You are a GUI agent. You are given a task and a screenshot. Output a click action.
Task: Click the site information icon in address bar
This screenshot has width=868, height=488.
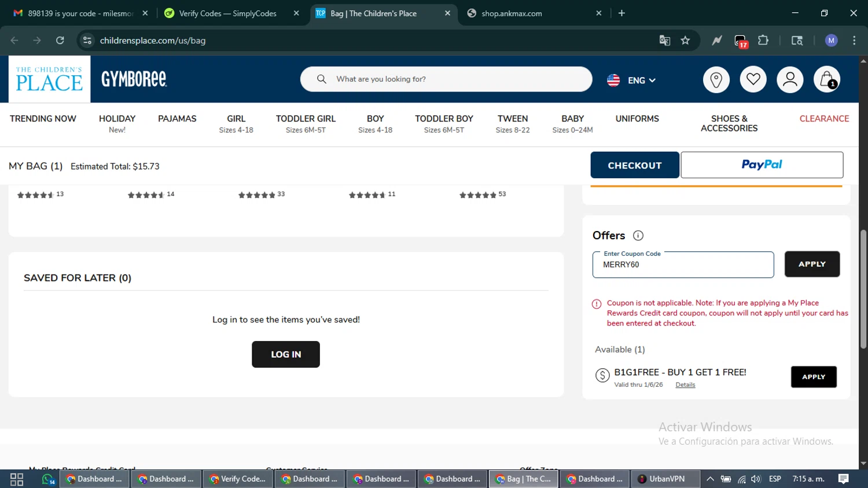pyautogui.click(x=87, y=41)
